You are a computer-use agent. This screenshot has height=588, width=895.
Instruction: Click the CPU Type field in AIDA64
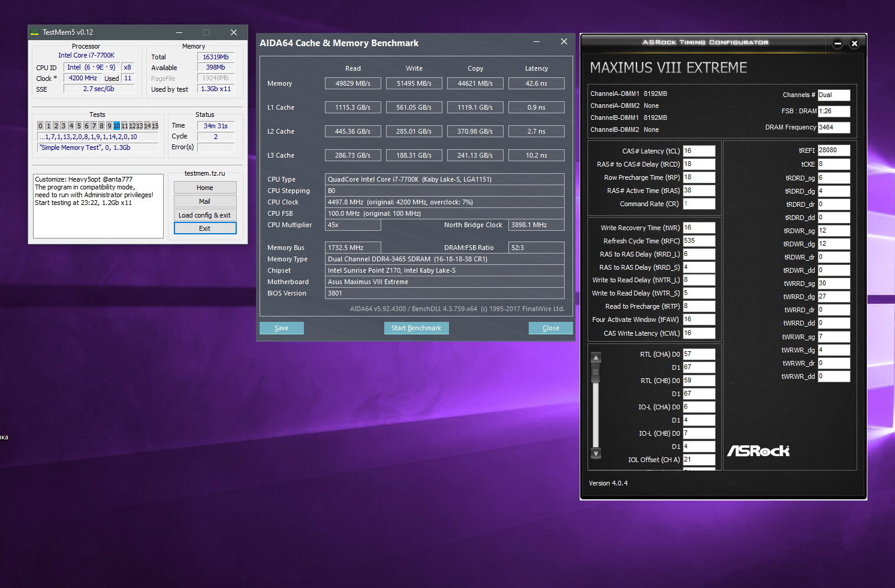(x=445, y=179)
